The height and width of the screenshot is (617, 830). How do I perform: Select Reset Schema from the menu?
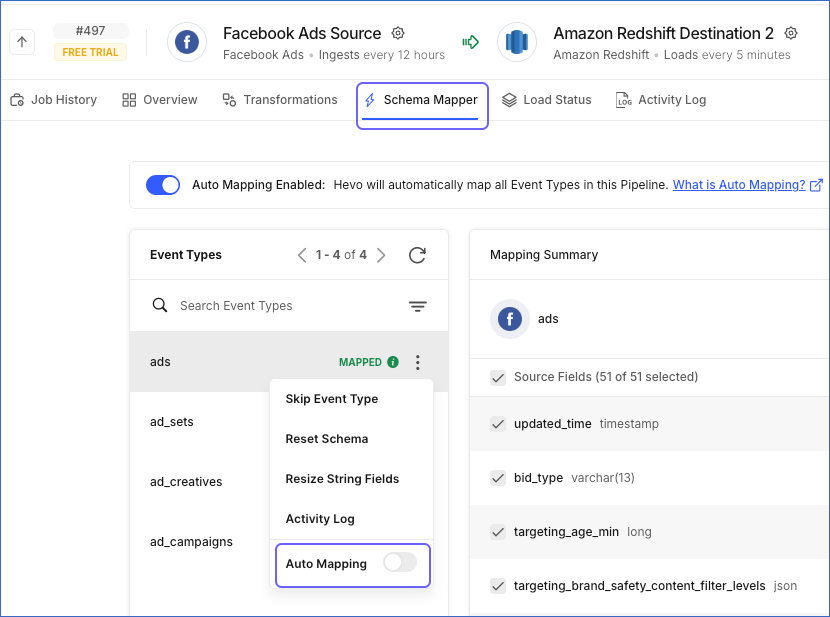click(x=327, y=439)
